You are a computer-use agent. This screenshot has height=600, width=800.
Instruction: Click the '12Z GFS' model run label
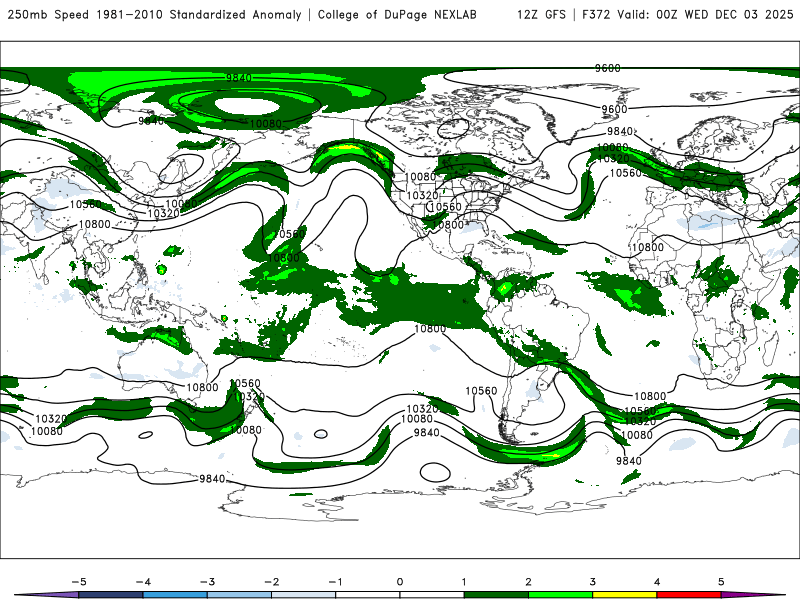click(541, 14)
